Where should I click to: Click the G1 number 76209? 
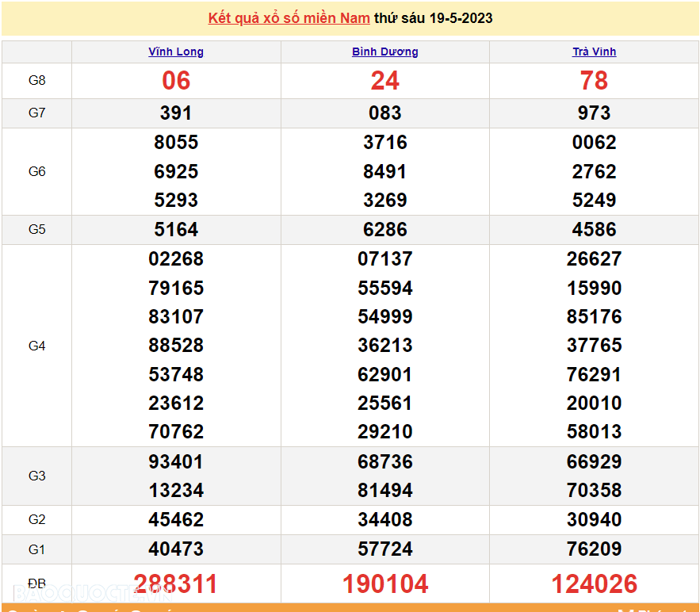594,549
